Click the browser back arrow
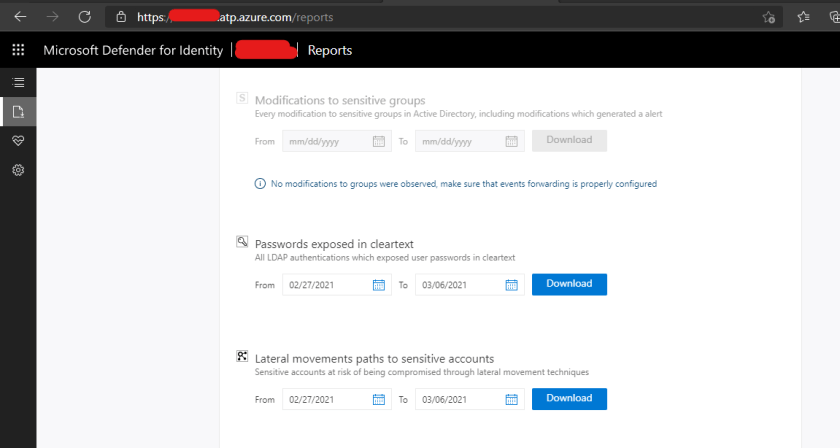Image resolution: width=840 pixels, height=448 pixels. tap(20, 17)
